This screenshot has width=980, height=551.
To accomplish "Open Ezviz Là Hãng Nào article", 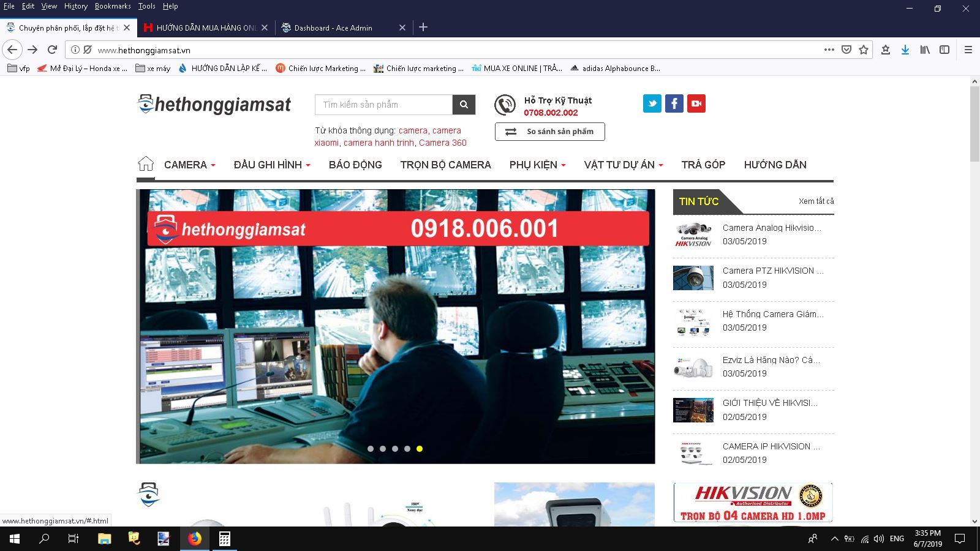I will click(771, 360).
